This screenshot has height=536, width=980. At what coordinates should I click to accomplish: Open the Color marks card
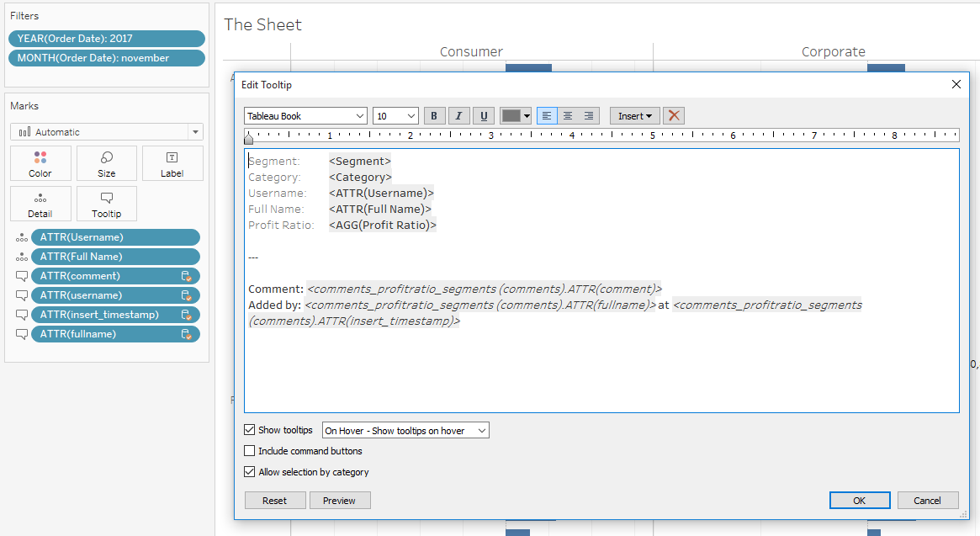40,164
